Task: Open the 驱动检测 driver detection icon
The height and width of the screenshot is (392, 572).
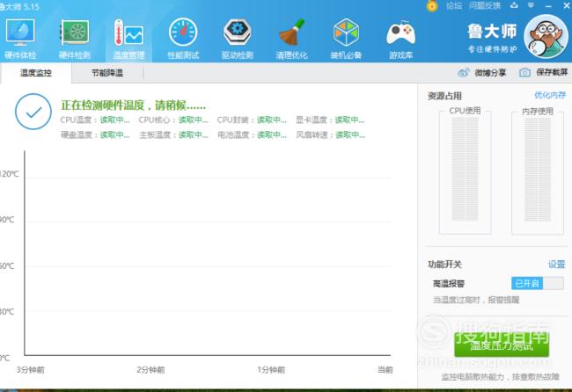Action: tap(237, 32)
